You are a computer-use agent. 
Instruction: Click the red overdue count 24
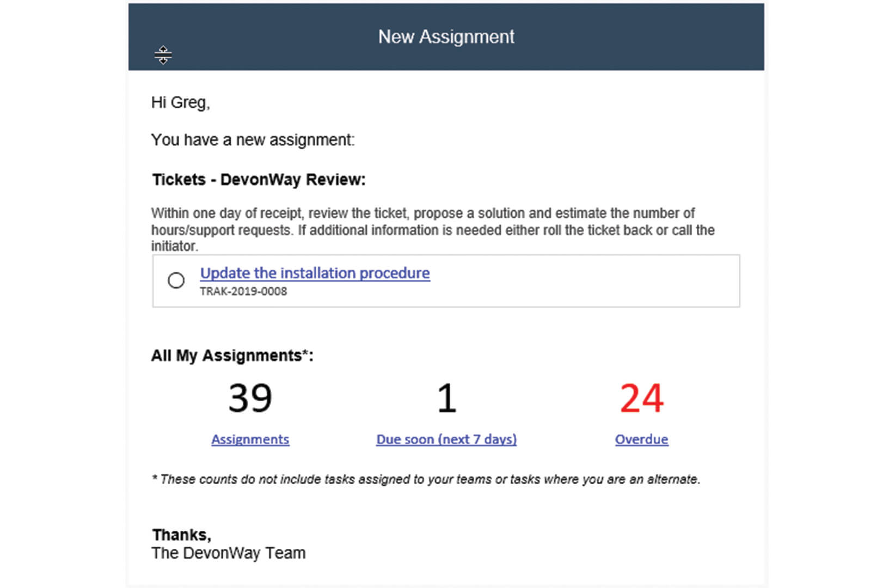pyautogui.click(x=642, y=398)
